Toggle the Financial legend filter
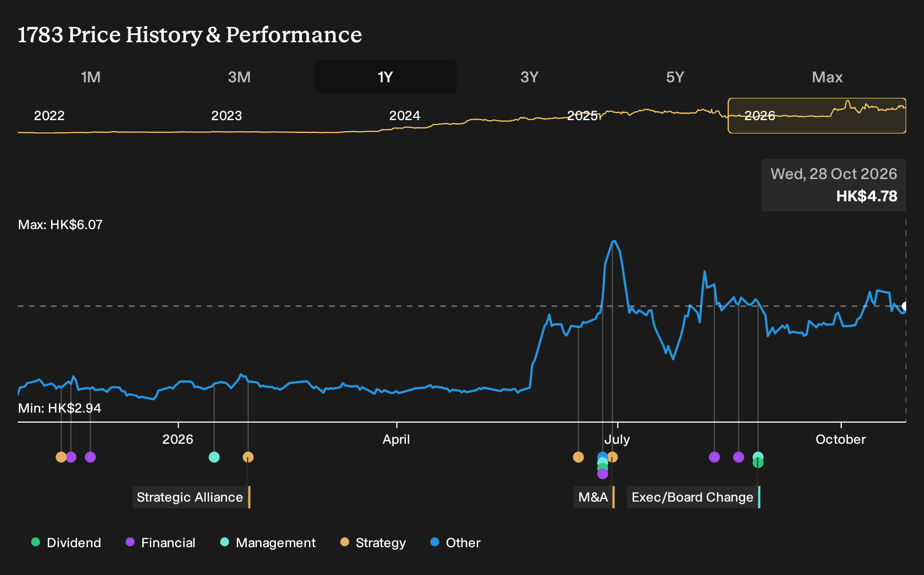924x575 pixels. click(161, 543)
